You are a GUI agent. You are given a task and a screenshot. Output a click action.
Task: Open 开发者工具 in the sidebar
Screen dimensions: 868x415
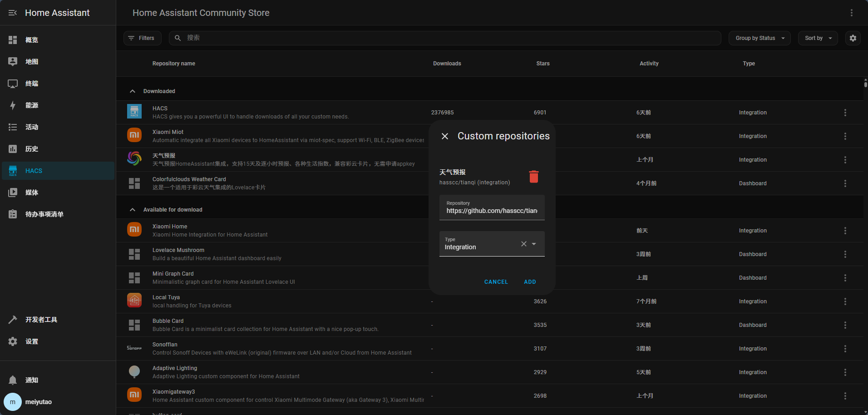[x=41, y=320]
